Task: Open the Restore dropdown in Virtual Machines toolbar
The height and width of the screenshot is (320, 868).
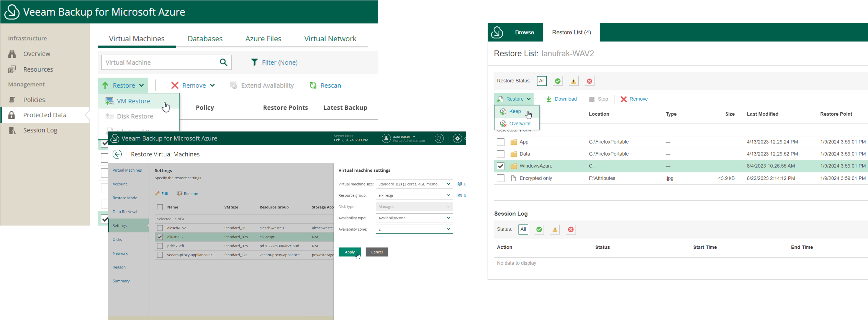Action: click(x=123, y=85)
